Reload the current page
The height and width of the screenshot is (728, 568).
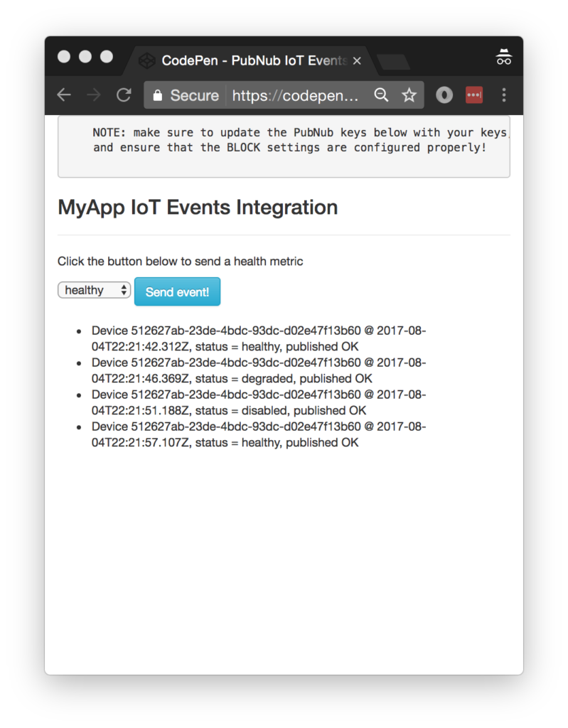click(x=124, y=95)
